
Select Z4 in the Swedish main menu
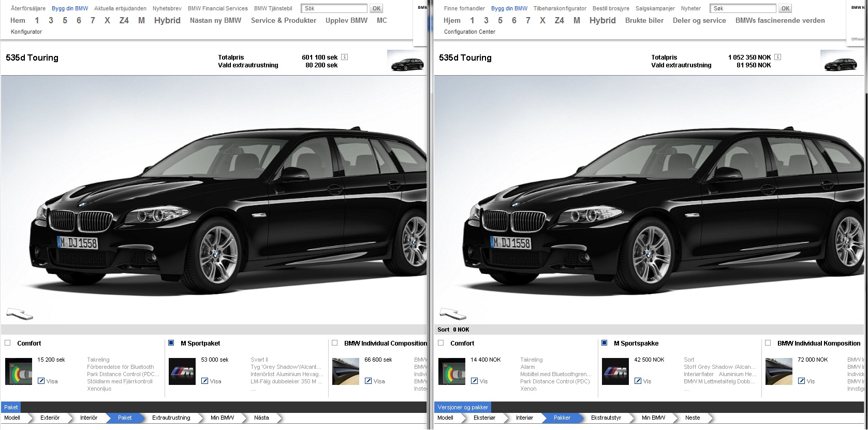point(124,20)
